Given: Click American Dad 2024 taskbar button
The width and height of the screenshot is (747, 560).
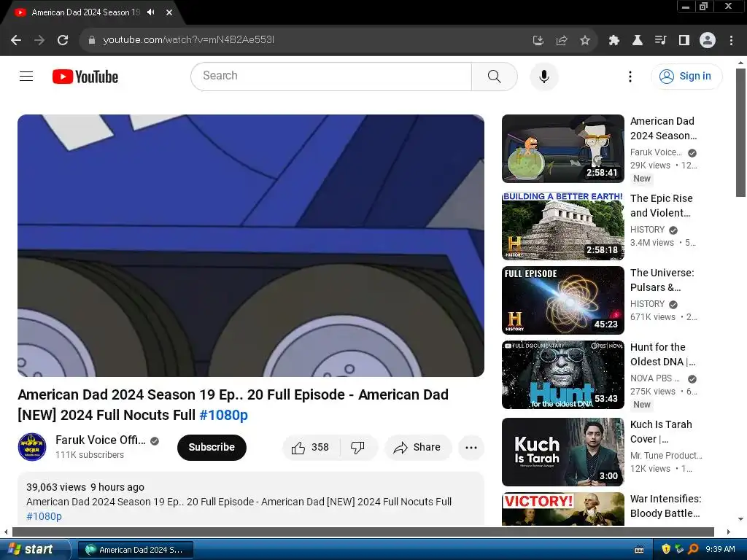Looking at the screenshot, I should pos(135,550).
